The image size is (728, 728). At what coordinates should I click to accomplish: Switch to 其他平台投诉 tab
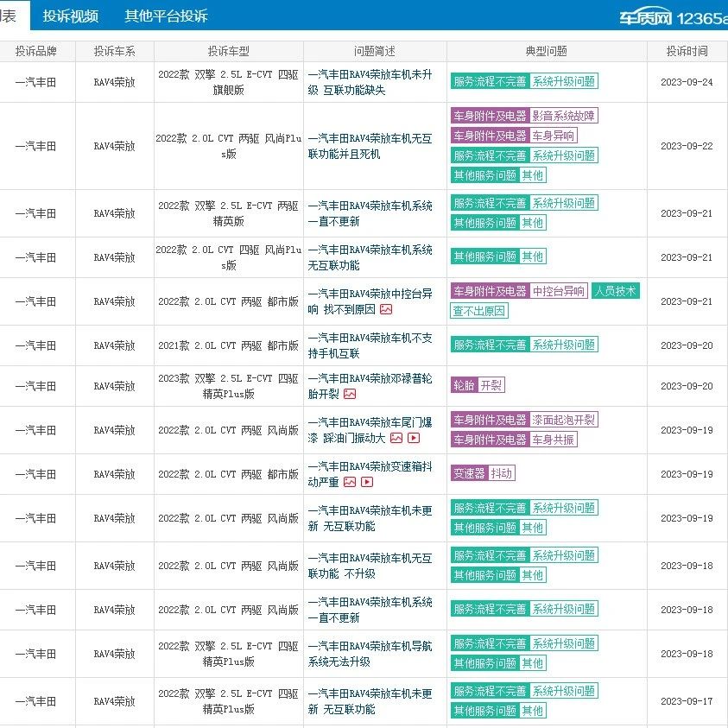tap(166, 16)
